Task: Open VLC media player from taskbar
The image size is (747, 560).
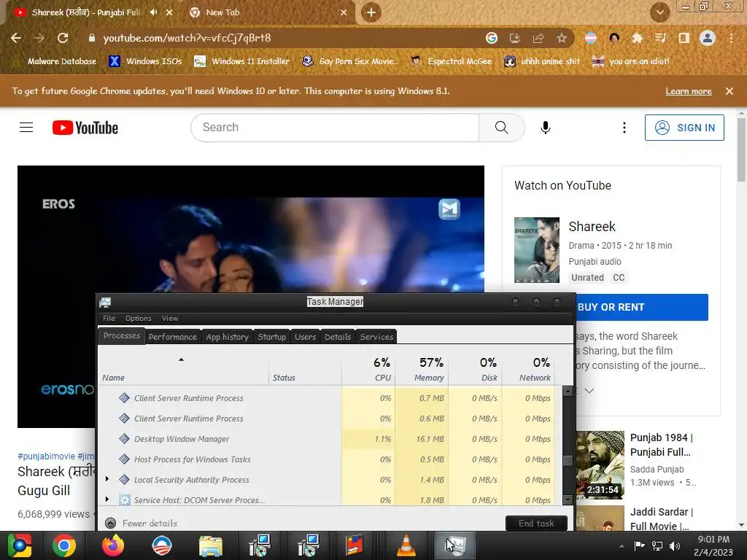Action: (406, 545)
